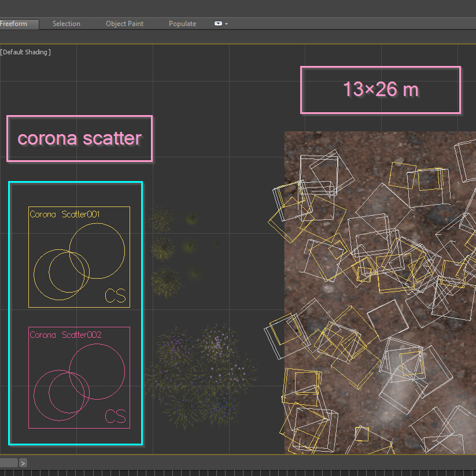Click the 'corona scatter' text label
This screenshot has width=476, height=476.
coord(79,139)
